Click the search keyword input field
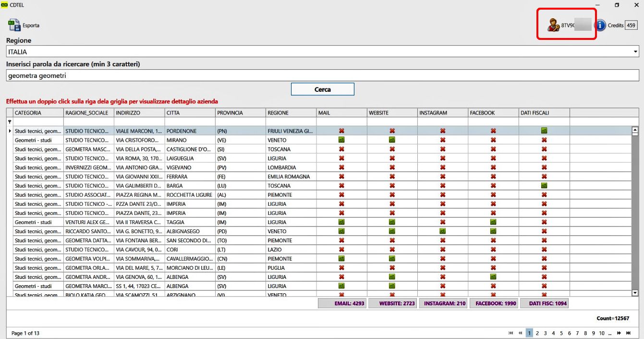This screenshot has width=644, height=339. (322, 75)
